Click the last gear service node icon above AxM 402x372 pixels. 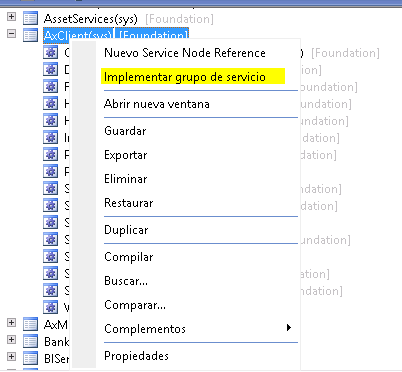[51, 307]
